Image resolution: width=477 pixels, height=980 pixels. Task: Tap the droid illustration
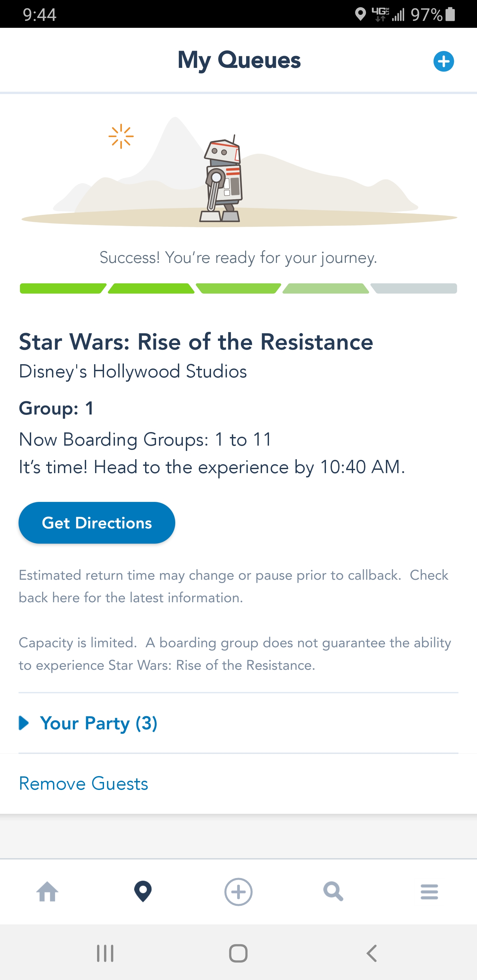tap(223, 179)
